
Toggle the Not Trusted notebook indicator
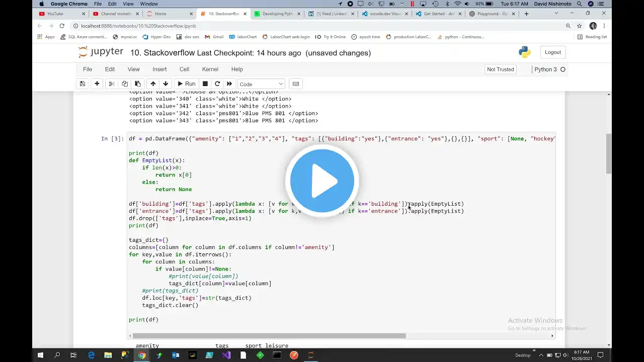pyautogui.click(x=500, y=69)
